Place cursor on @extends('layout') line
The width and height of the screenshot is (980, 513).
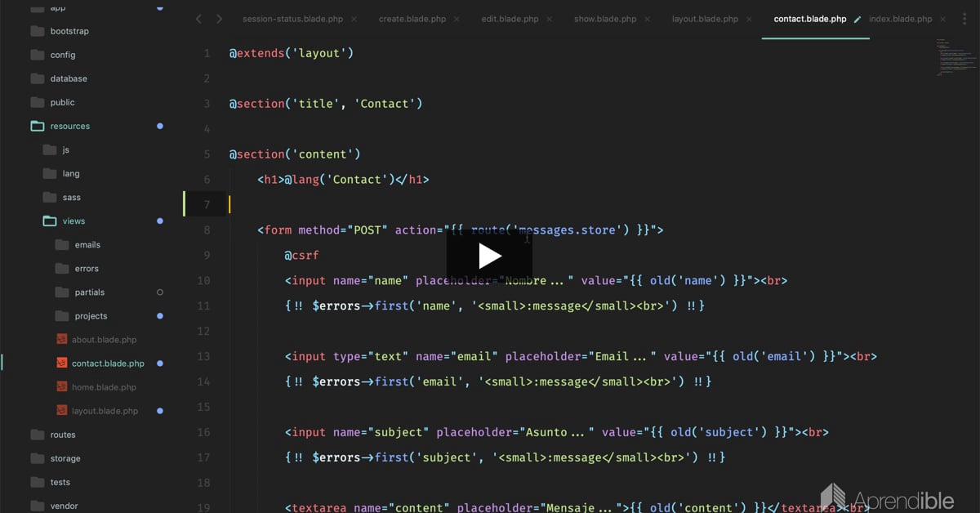point(291,53)
